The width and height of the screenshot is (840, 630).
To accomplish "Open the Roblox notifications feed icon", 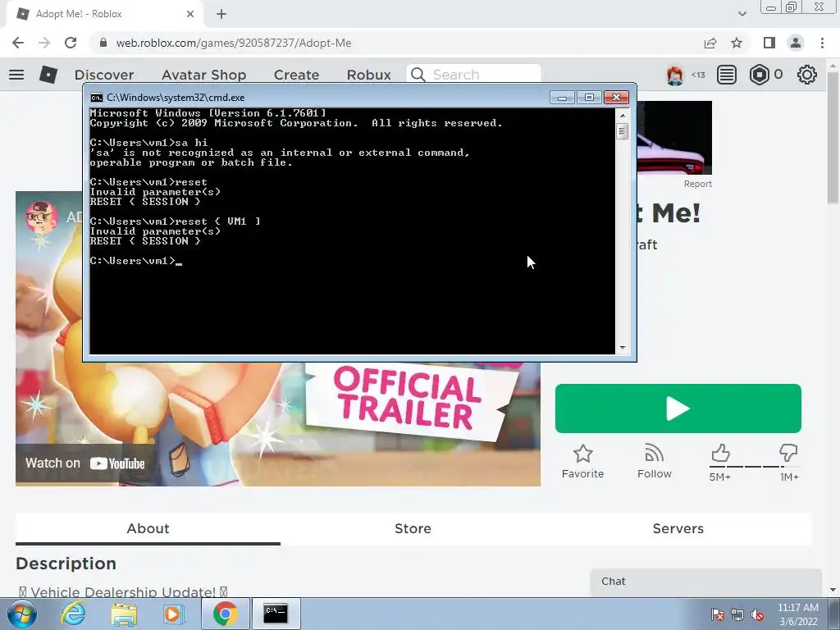I will click(727, 75).
